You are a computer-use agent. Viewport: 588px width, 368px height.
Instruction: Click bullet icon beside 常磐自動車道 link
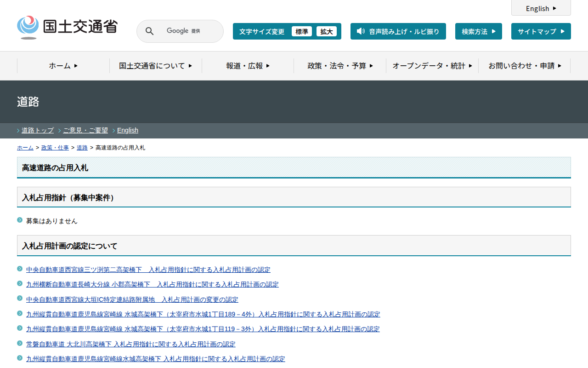20,343
